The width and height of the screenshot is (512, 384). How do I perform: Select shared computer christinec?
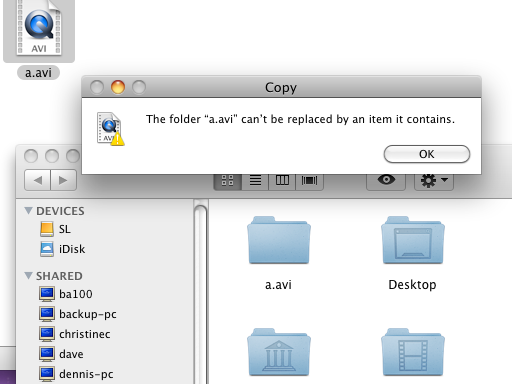[75, 334]
